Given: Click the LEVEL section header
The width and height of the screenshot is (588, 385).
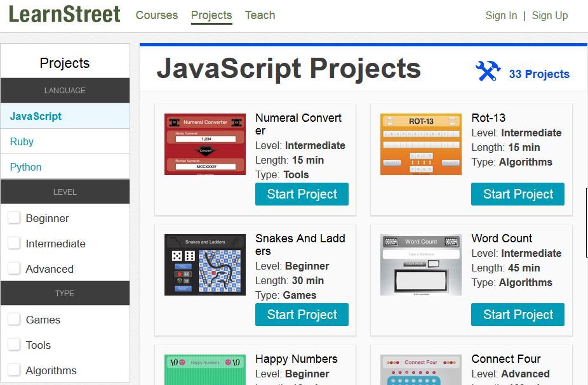Looking at the screenshot, I should pyautogui.click(x=65, y=192).
